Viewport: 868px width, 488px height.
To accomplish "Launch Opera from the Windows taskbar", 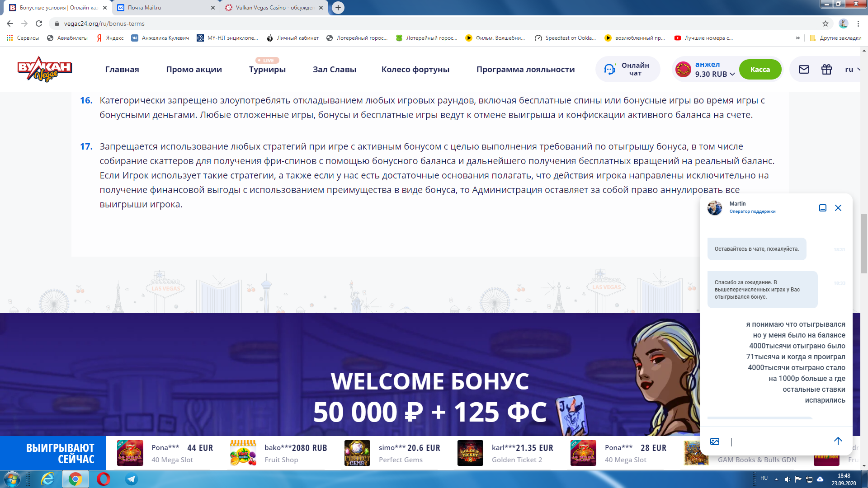I will [x=104, y=479].
